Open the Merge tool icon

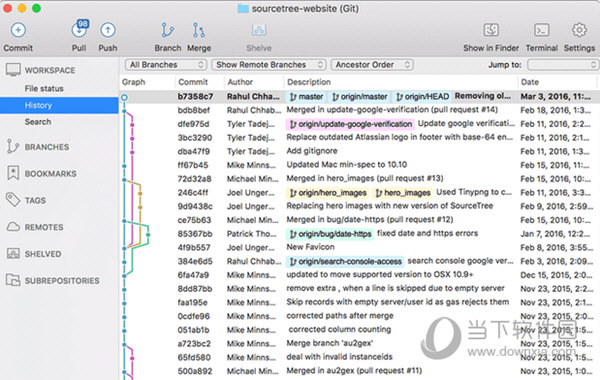[199, 30]
